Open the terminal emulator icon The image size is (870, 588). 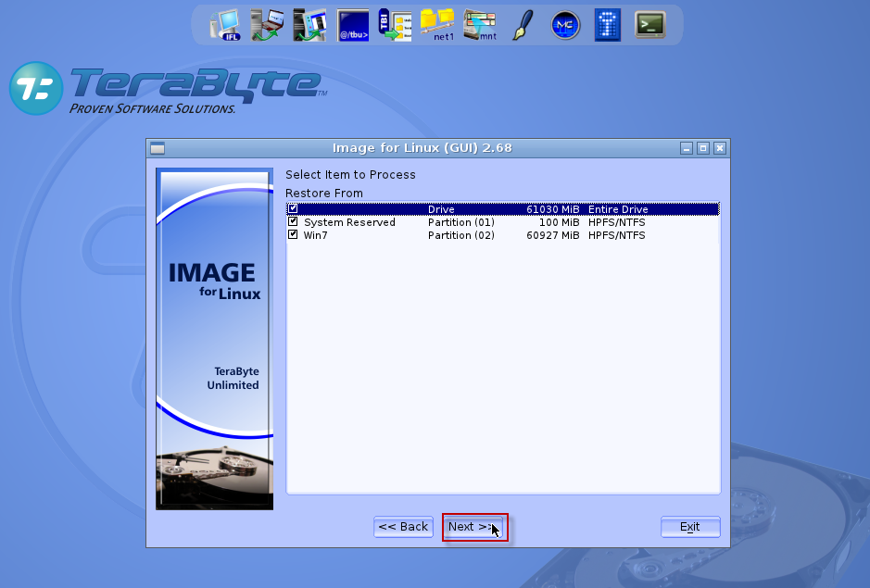[x=649, y=24]
